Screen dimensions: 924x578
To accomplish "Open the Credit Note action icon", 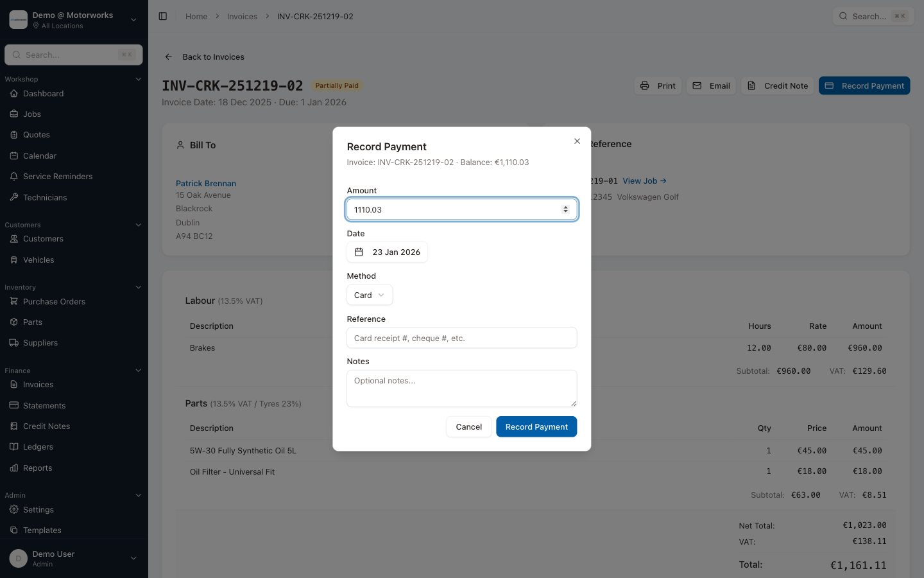I will click(751, 85).
